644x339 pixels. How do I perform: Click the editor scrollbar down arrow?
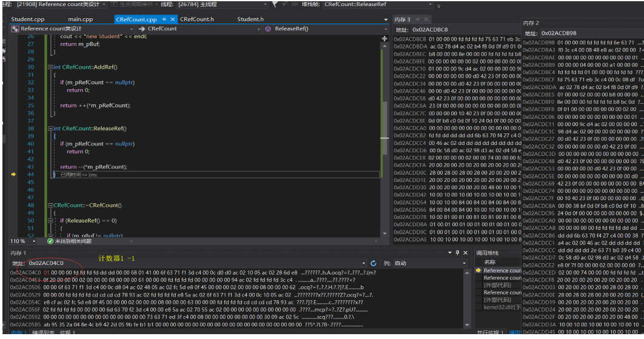point(384,233)
